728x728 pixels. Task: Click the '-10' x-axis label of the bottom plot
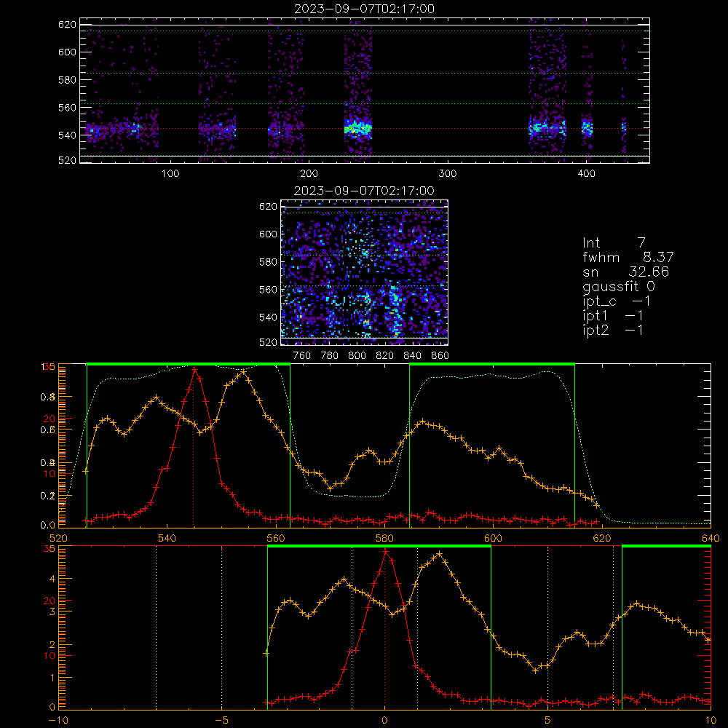58,720
